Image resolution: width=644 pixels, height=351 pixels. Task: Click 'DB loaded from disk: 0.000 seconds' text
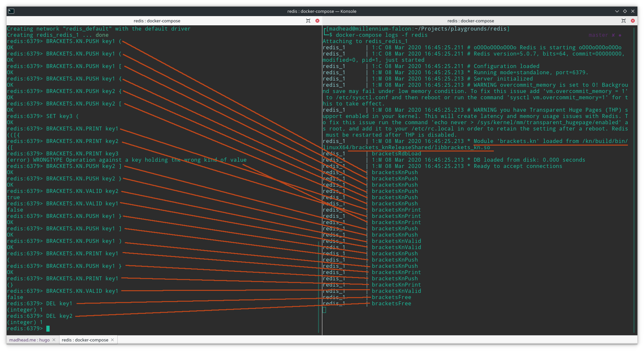coord(529,160)
